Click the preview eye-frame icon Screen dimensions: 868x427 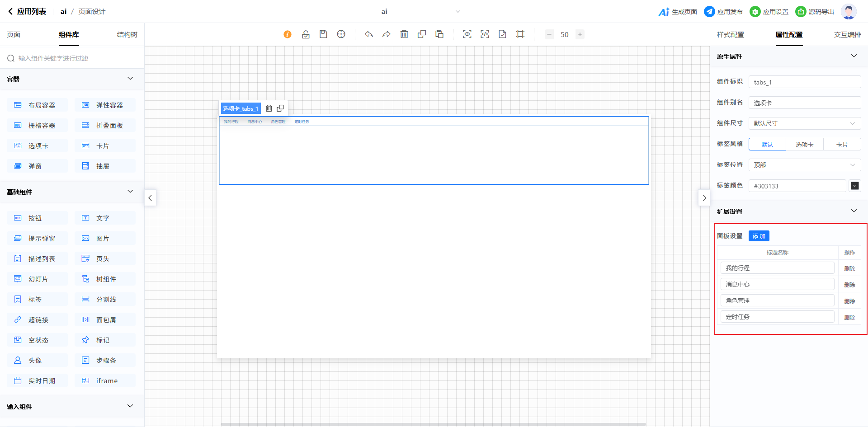tap(467, 34)
